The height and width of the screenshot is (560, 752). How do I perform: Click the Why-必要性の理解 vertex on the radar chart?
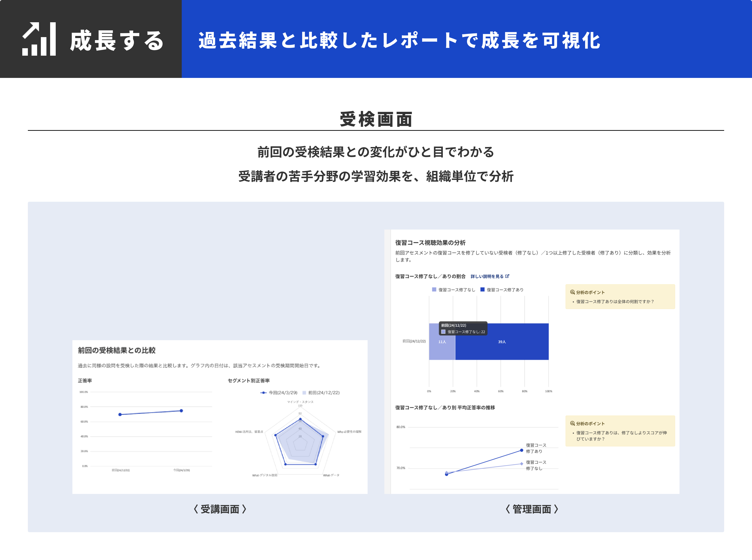click(323, 436)
